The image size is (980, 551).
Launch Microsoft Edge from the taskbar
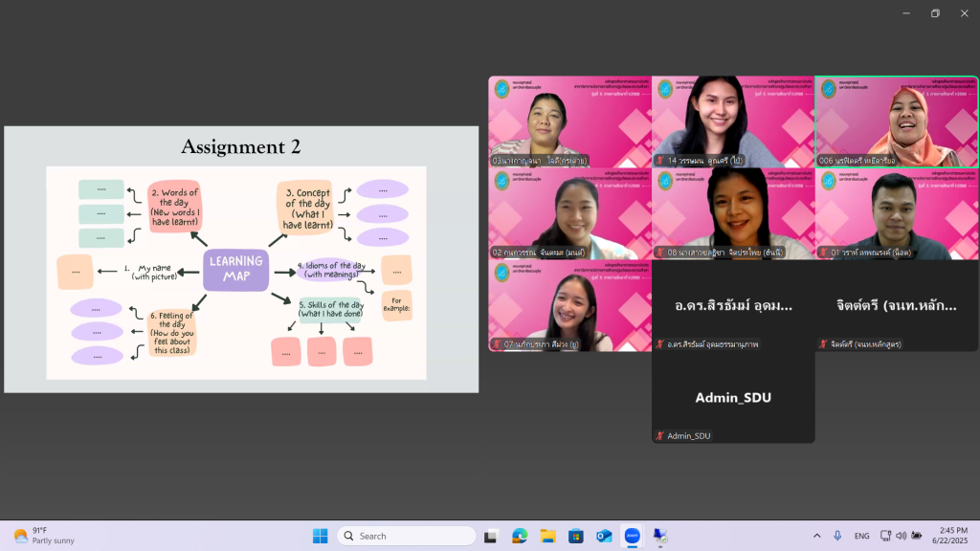520,536
